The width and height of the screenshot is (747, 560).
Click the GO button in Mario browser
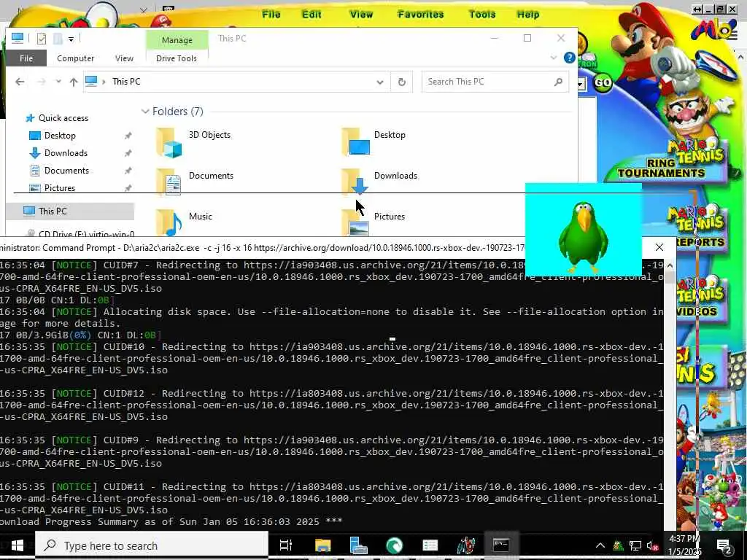tap(603, 84)
